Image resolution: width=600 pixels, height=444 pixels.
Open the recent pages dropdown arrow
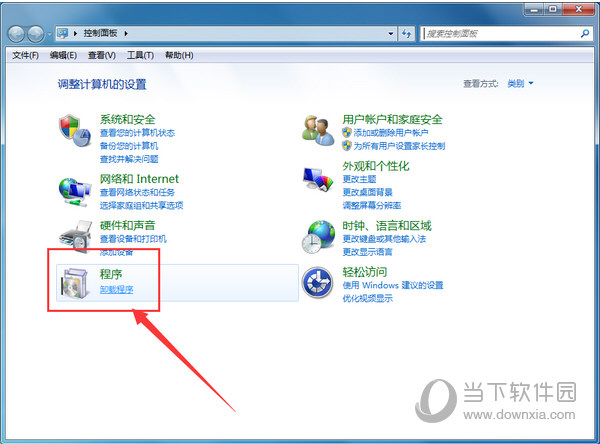[x=49, y=34]
